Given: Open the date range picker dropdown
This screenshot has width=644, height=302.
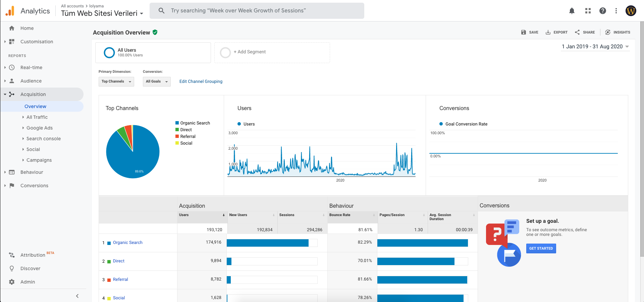Looking at the screenshot, I should tap(595, 47).
